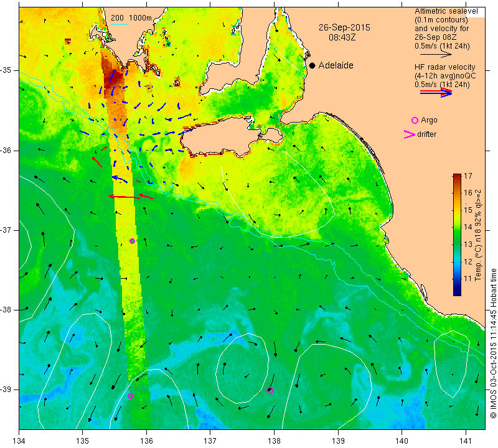Click the longitude axis label '135'

83,441
